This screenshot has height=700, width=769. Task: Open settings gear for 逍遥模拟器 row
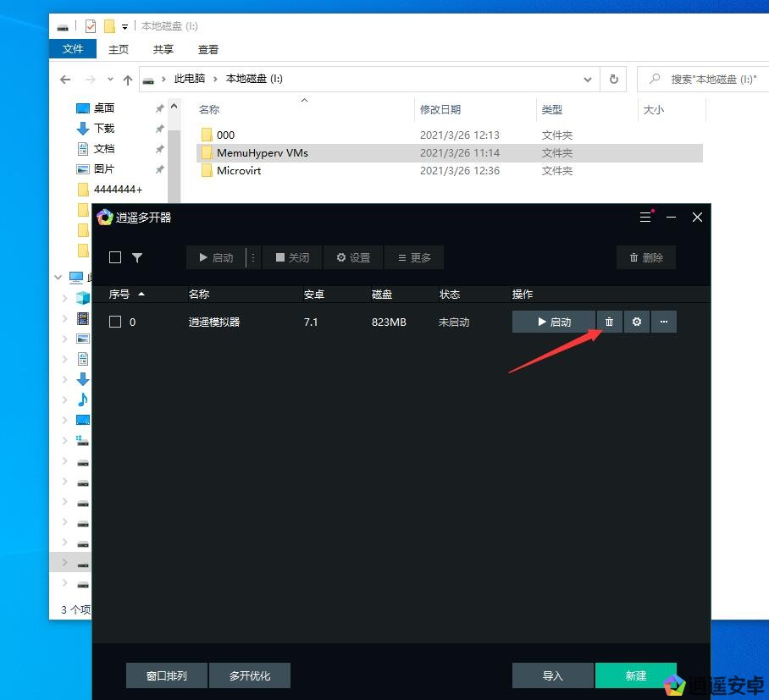[x=637, y=322]
